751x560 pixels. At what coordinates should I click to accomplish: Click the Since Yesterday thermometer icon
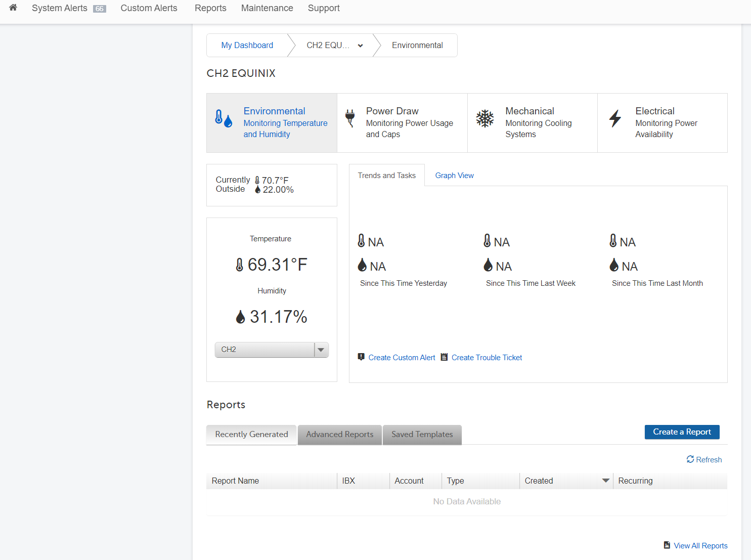click(x=361, y=240)
